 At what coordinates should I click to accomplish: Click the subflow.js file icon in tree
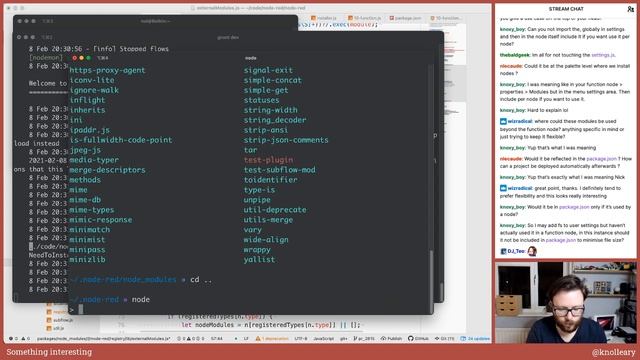(x=49, y=320)
